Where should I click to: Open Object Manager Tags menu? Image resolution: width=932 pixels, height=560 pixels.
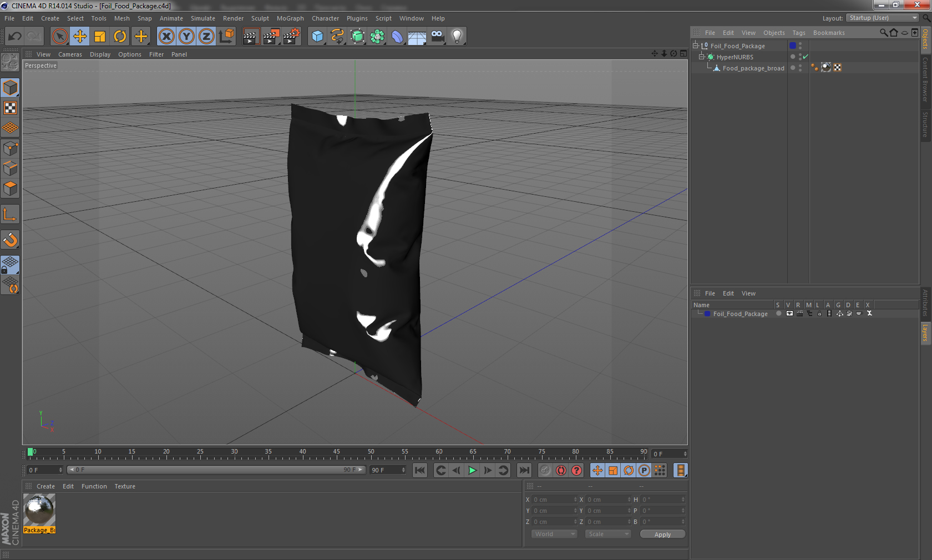pyautogui.click(x=799, y=33)
